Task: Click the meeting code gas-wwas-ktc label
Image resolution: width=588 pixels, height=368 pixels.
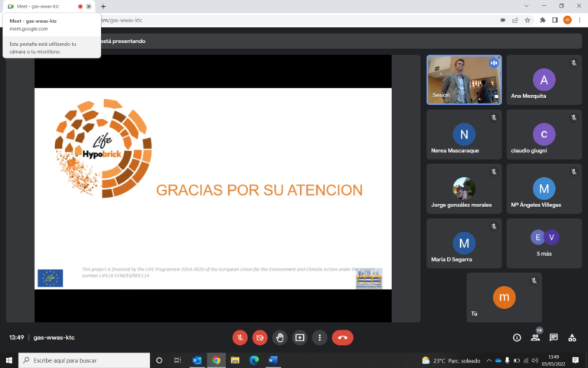Action: pos(54,337)
